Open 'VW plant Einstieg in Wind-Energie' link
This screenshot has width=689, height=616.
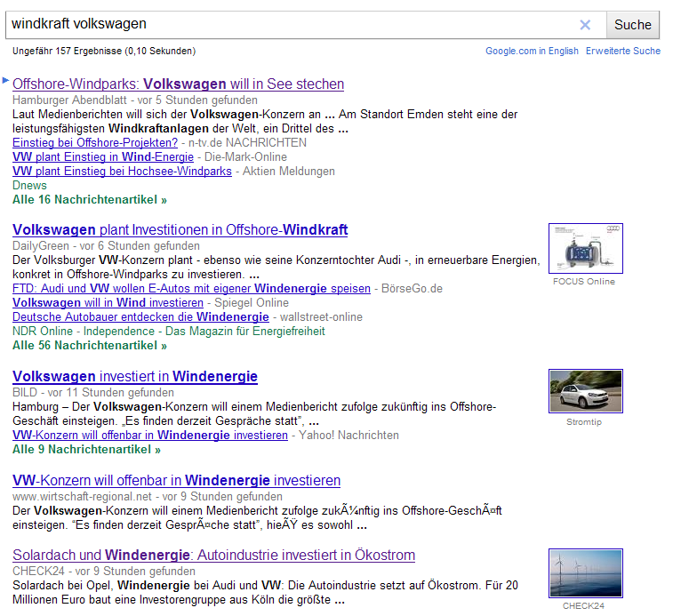103,156
